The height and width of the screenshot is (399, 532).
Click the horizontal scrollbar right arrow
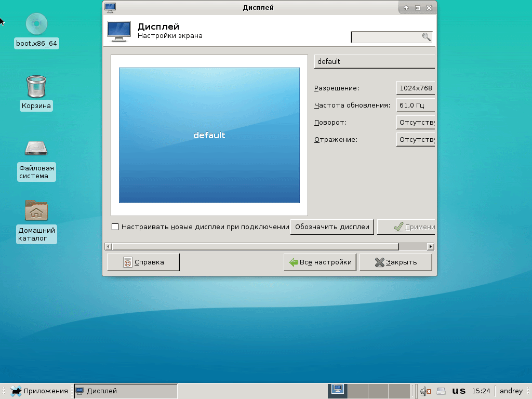(430, 246)
